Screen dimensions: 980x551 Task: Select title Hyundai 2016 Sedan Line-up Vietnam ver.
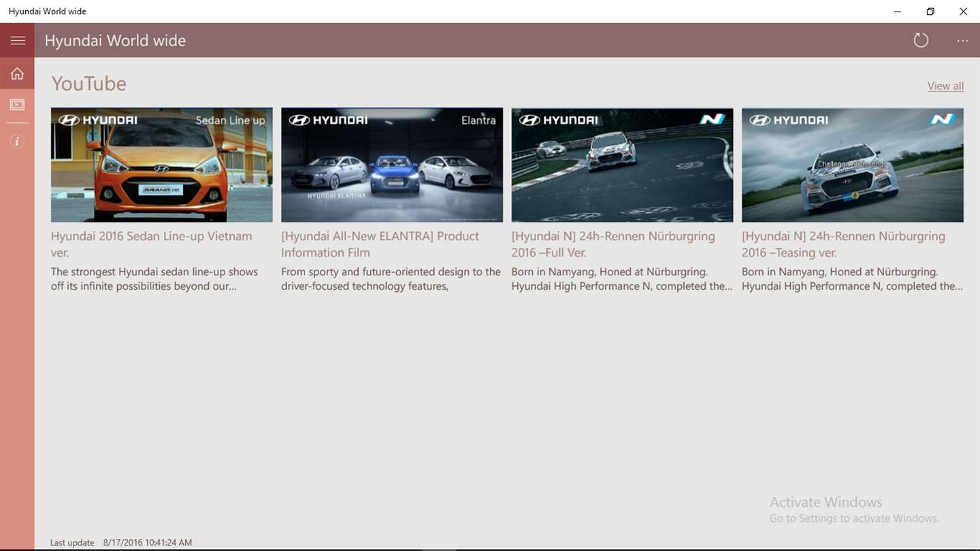pos(152,244)
